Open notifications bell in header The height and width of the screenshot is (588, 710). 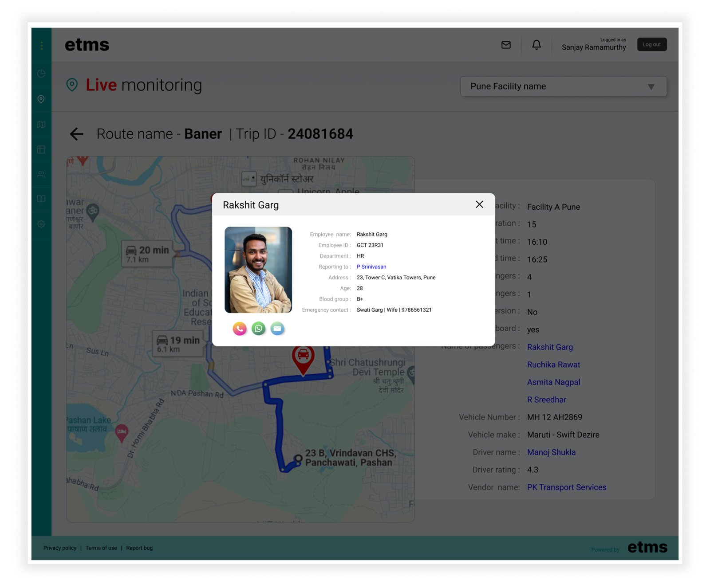[x=536, y=45]
